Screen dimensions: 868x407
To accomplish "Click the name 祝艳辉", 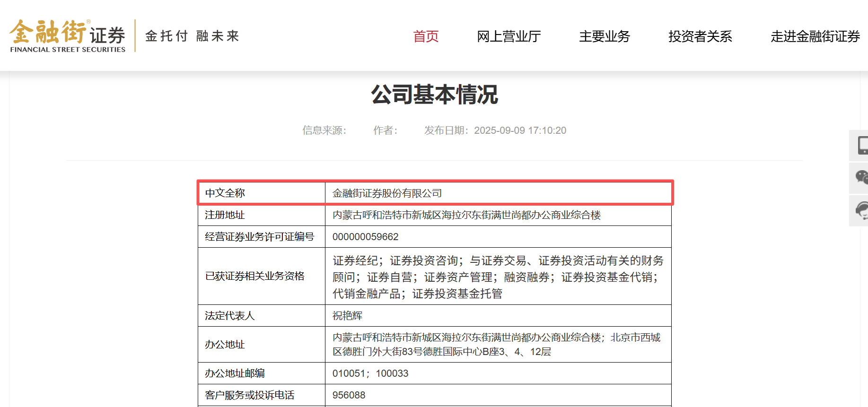I will 348,316.
